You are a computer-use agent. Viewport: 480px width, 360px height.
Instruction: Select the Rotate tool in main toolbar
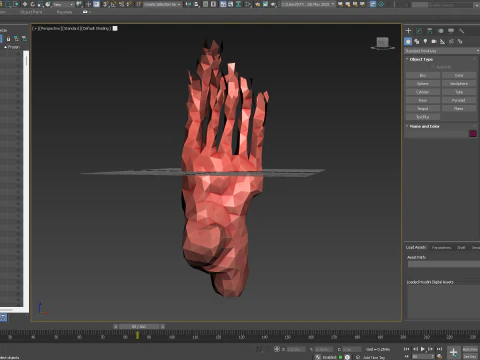pyautogui.click(x=32, y=4)
